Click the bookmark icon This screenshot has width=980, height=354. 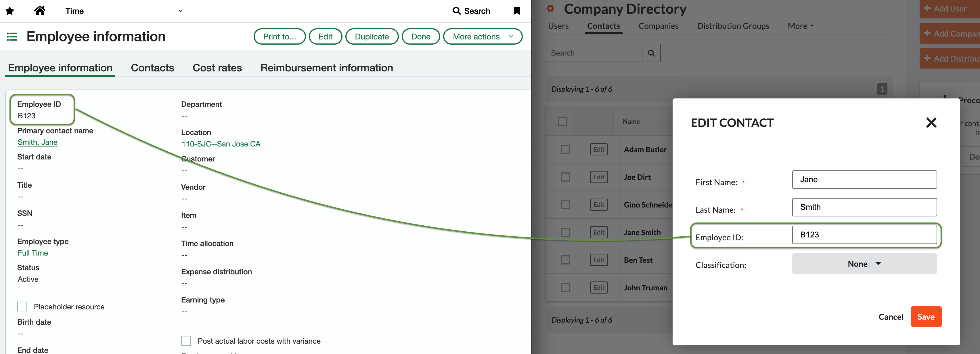(517, 11)
